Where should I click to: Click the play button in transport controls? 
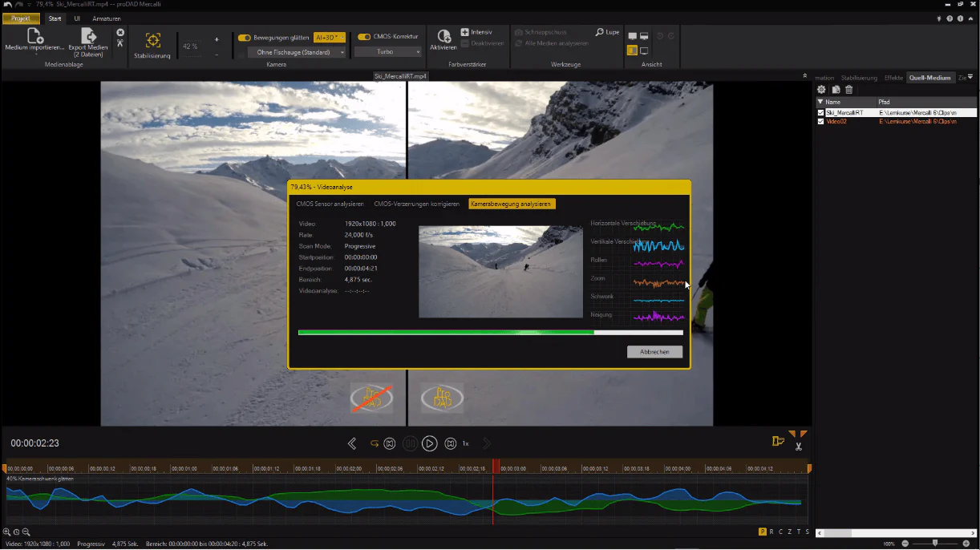(430, 443)
